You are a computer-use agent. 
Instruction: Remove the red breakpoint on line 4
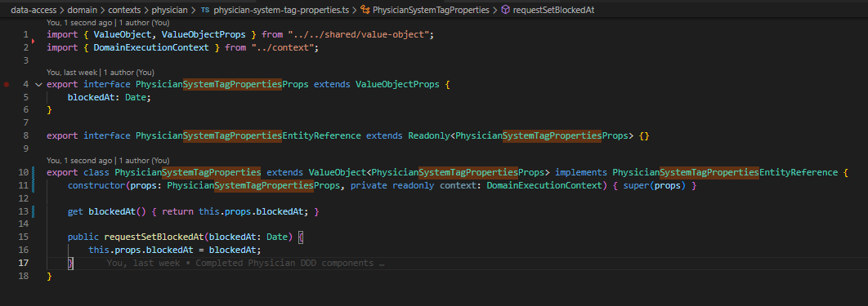click(7, 85)
